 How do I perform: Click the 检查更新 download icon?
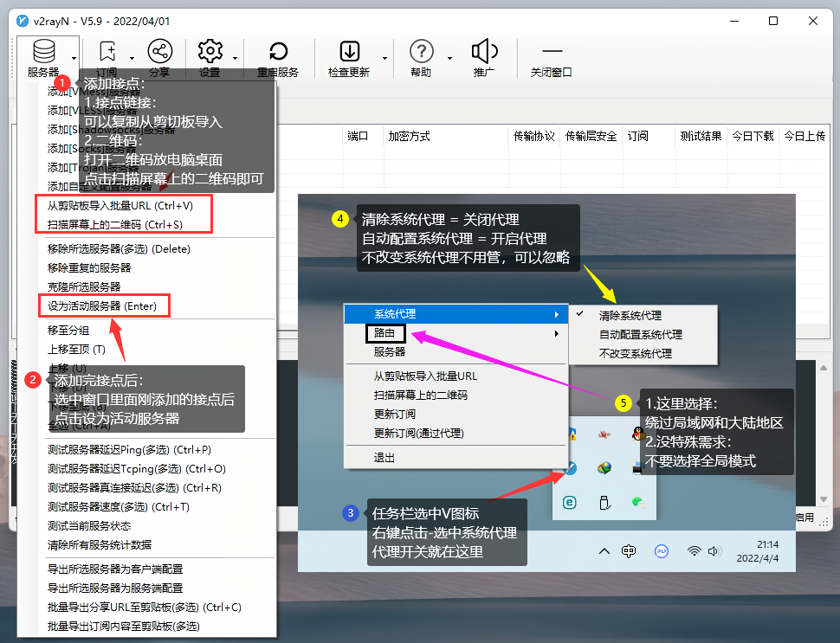(350, 52)
